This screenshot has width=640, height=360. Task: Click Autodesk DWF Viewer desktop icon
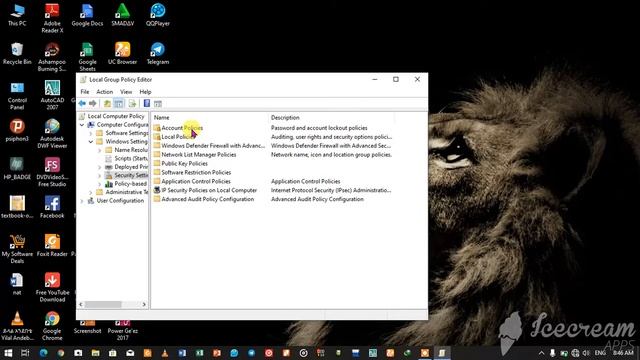pyautogui.click(x=52, y=134)
